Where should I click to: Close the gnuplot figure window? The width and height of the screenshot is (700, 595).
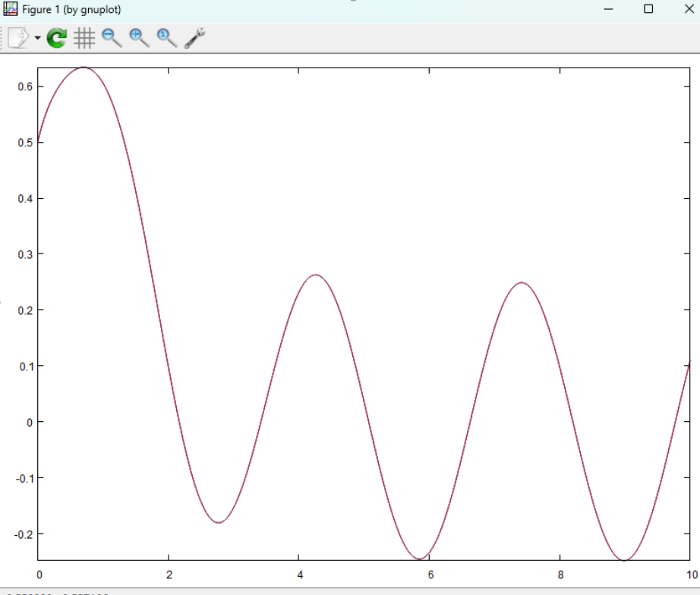[688, 9]
